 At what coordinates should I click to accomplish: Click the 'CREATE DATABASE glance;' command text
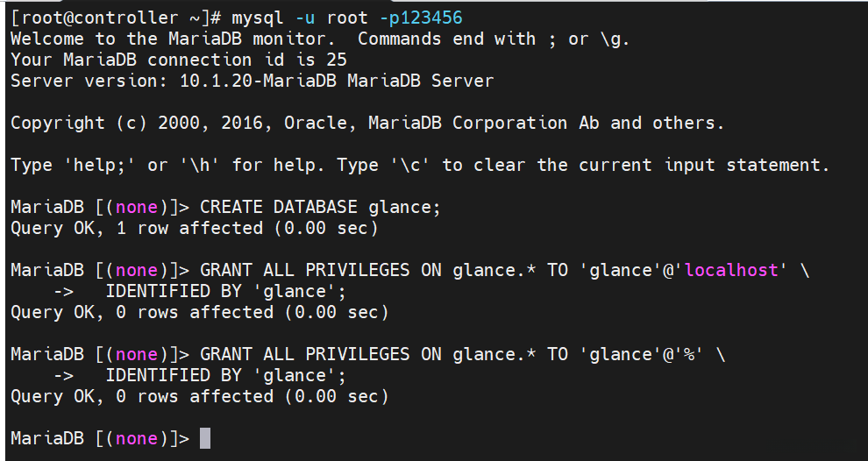(321, 208)
